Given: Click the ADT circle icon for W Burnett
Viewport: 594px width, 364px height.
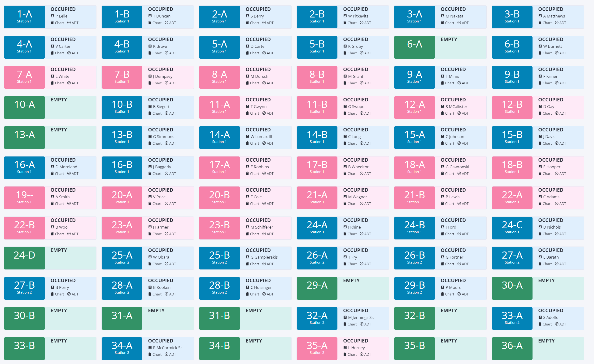Looking at the screenshot, I should 557,53.
